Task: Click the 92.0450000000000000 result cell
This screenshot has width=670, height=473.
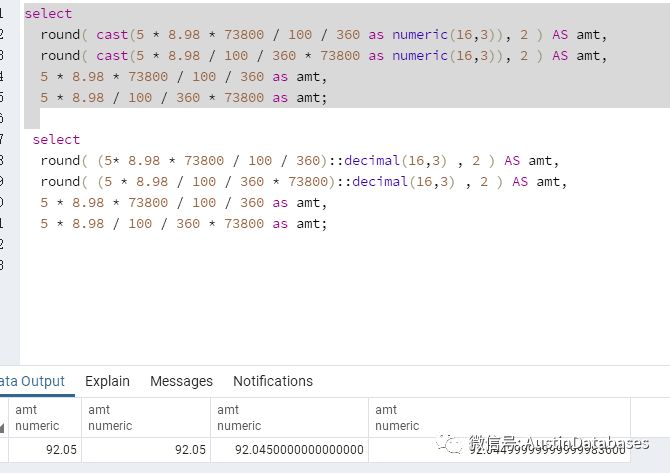Action: (289, 450)
